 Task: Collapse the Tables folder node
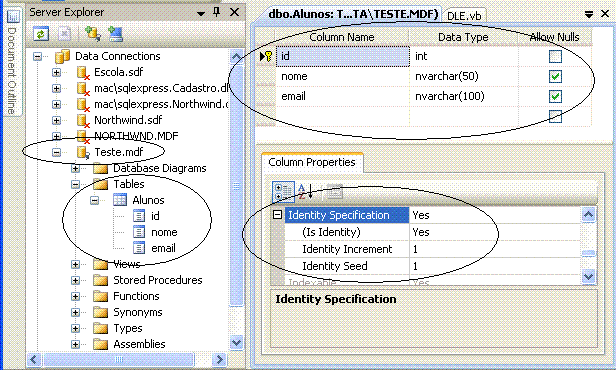(x=75, y=184)
